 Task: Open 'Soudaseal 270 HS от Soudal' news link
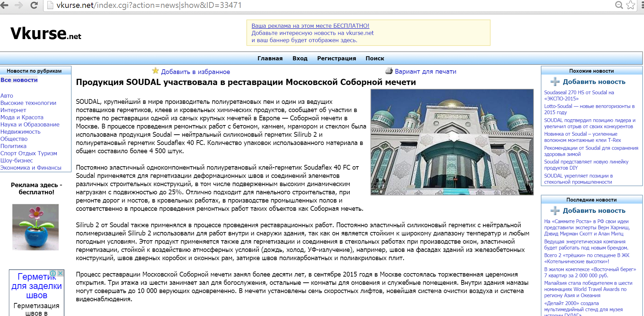pyautogui.click(x=579, y=96)
